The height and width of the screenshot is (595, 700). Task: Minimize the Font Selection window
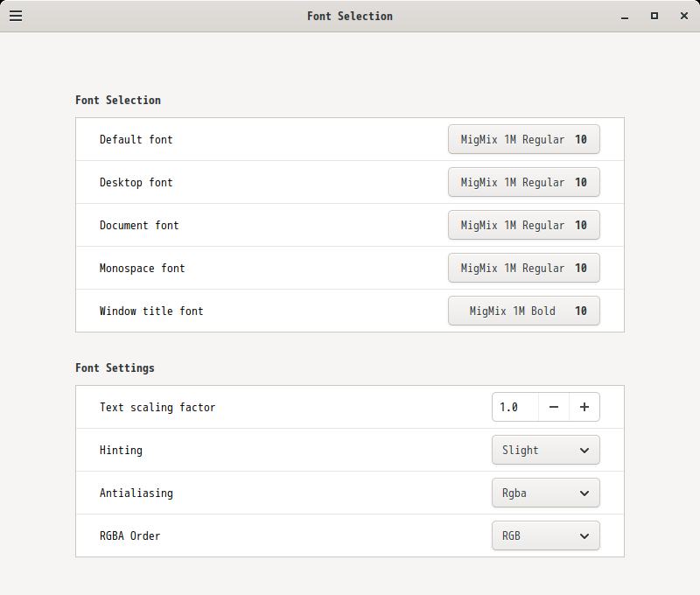pyautogui.click(x=625, y=16)
